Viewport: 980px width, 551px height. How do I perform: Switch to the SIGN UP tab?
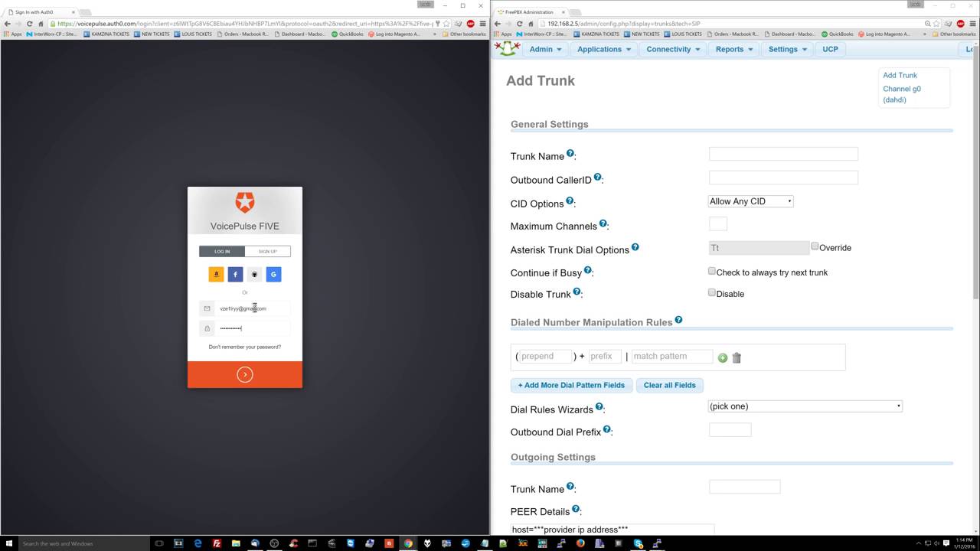(x=268, y=251)
